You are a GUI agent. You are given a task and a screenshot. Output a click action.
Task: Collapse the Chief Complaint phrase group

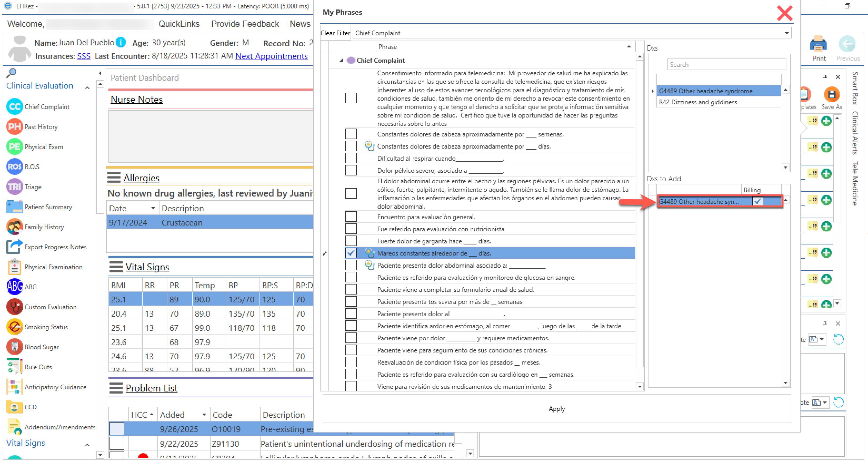[341, 60]
